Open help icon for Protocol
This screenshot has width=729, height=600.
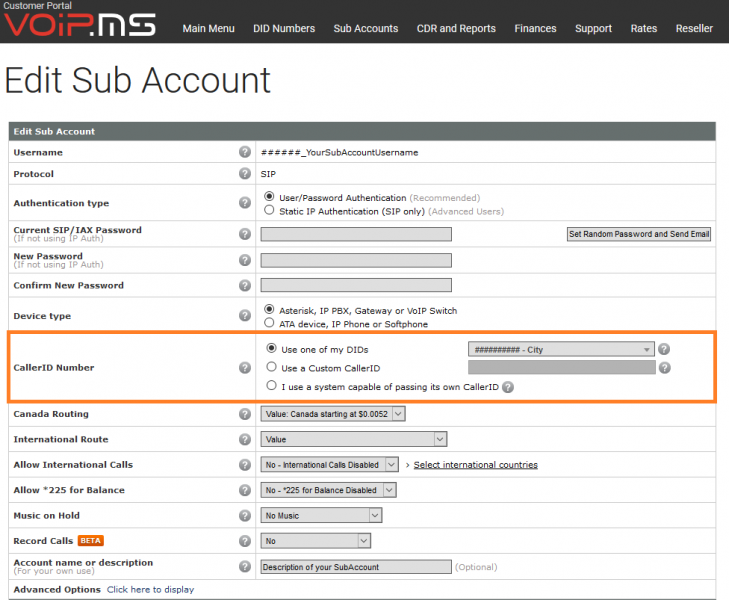click(x=245, y=173)
